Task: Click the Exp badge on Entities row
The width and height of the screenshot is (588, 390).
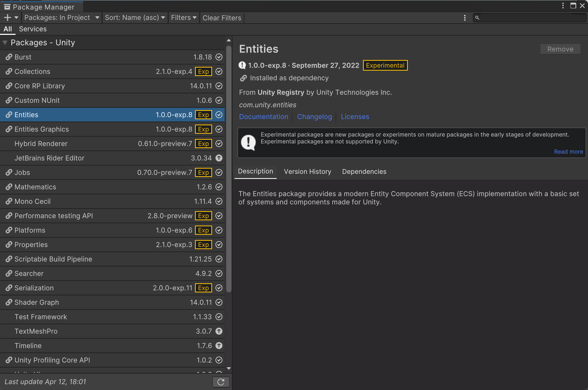Action: pos(203,115)
